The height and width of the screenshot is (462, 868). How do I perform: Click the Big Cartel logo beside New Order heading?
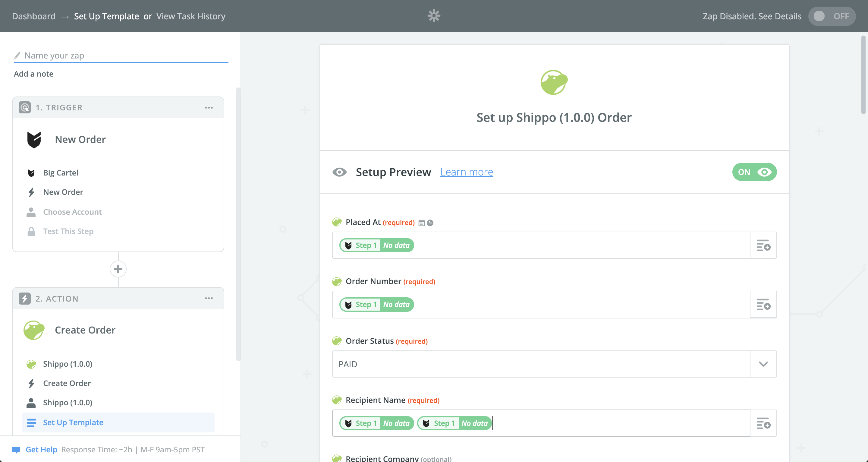click(34, 140)
